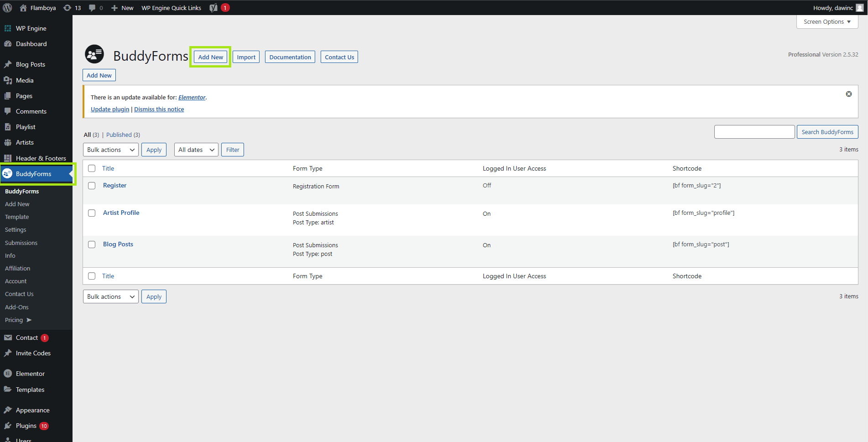Open the Submissions submenu item

tap(21, 243)
